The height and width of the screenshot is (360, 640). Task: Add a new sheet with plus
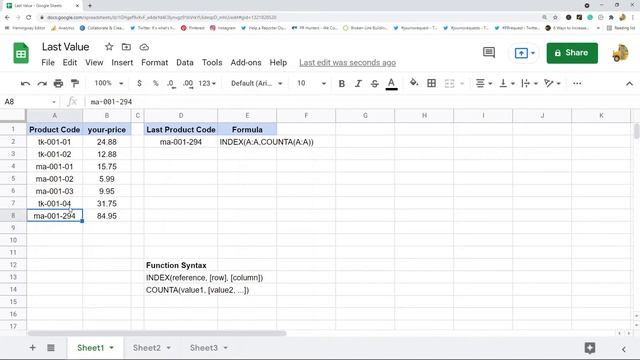pyautogui.click(x=32, y=348)
